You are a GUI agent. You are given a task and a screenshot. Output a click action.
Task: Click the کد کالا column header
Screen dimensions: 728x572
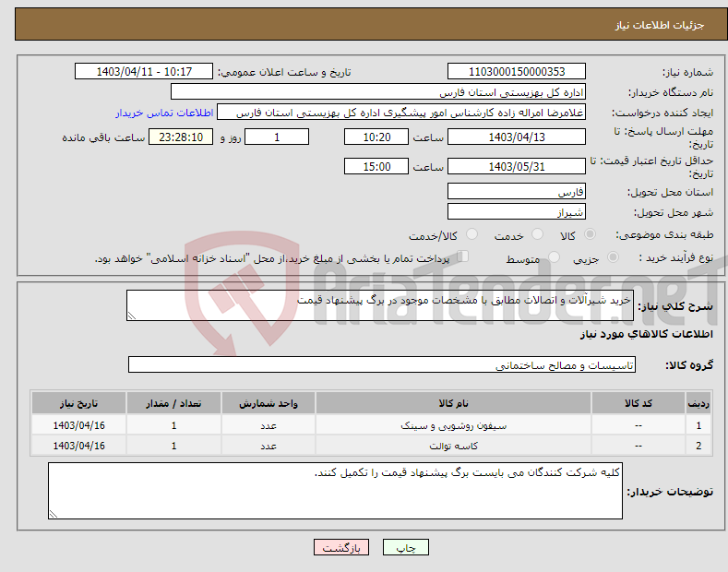pyautogui.click(x=638, y=403)
